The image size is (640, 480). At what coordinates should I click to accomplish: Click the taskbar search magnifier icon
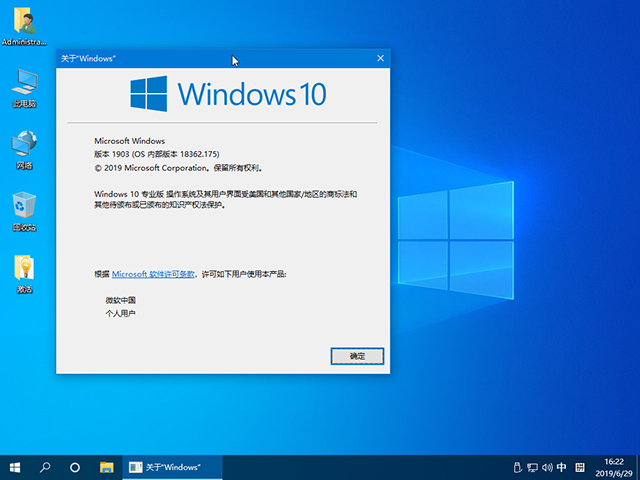click(x=45, y=467)
